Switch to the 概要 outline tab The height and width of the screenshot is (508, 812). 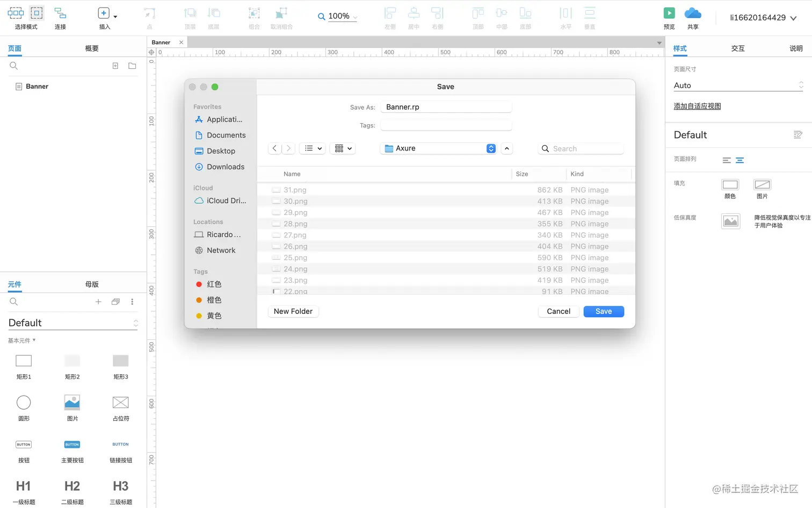[x=92, y=48]
